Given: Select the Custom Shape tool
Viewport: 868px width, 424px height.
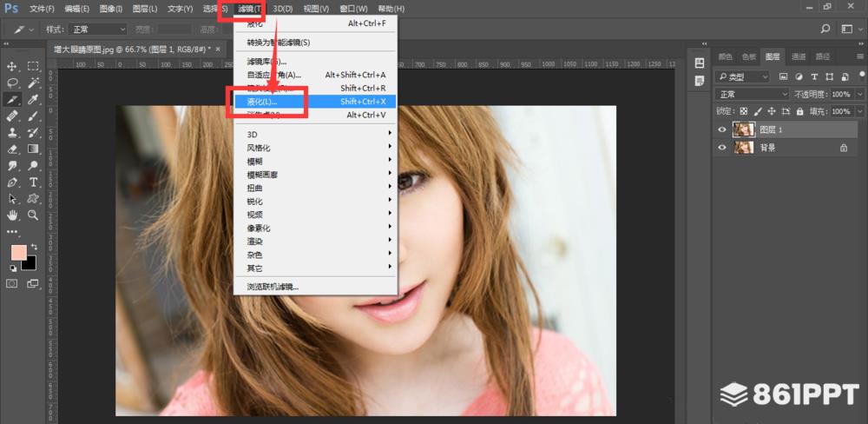Looking at the screenshot, I should pos(33,198).
